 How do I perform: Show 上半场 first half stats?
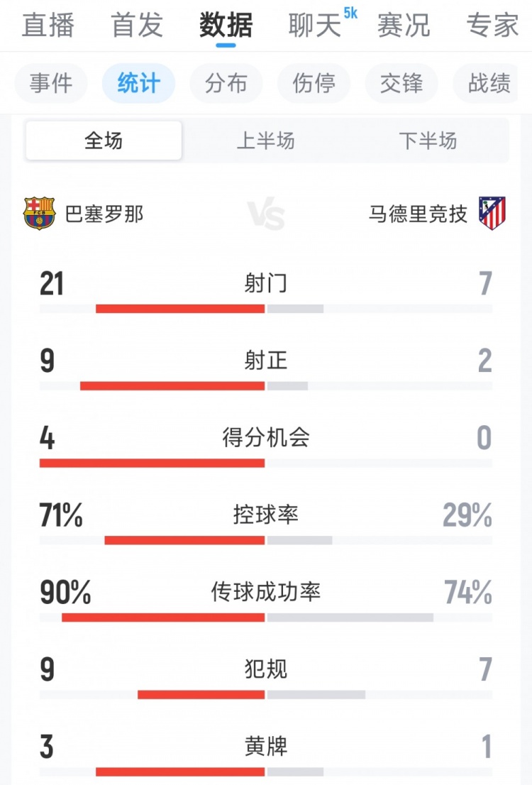click(x=265, y=141)
